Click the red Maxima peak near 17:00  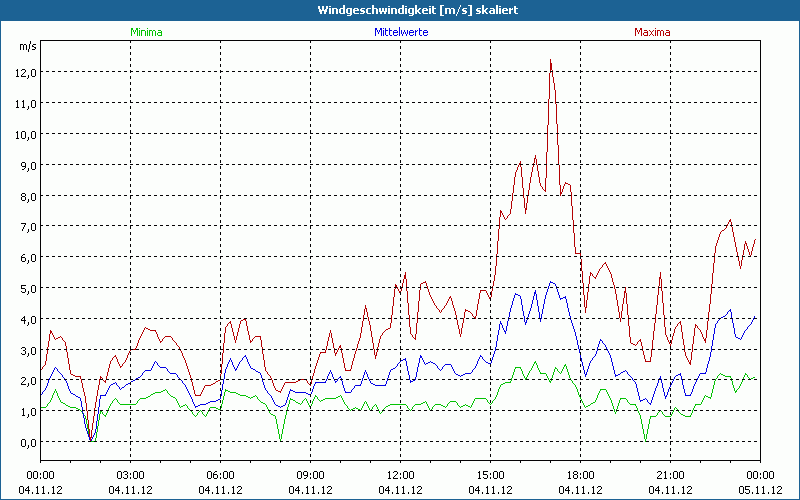tap(551, 60)
